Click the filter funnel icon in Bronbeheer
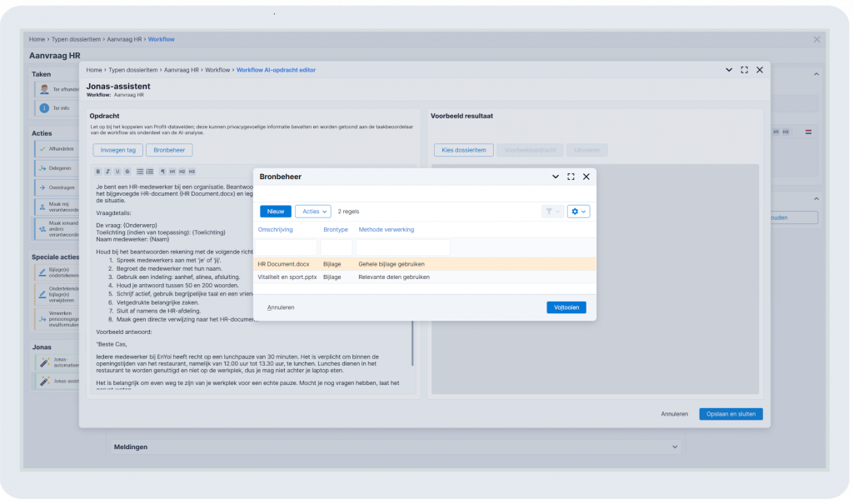 pyautogui.click(x=552, y=211)
